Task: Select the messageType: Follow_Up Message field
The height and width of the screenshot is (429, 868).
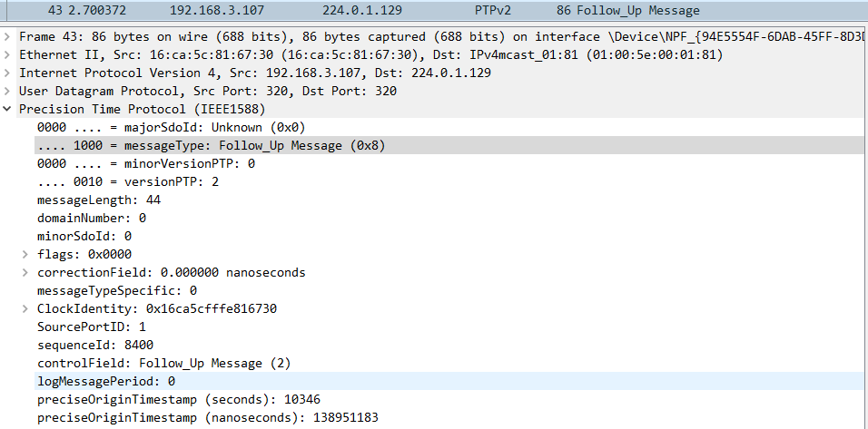Action: pyautogui.click(x=449, y=146)
